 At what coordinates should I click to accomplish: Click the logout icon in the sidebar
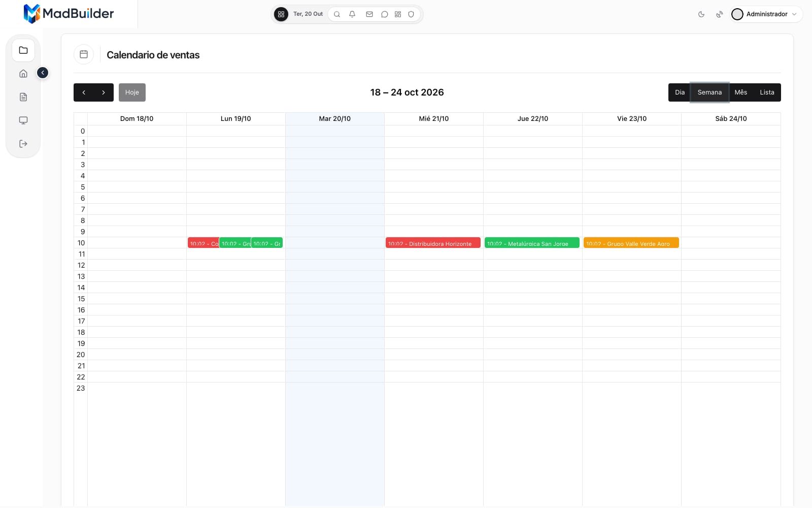(23, 144)
